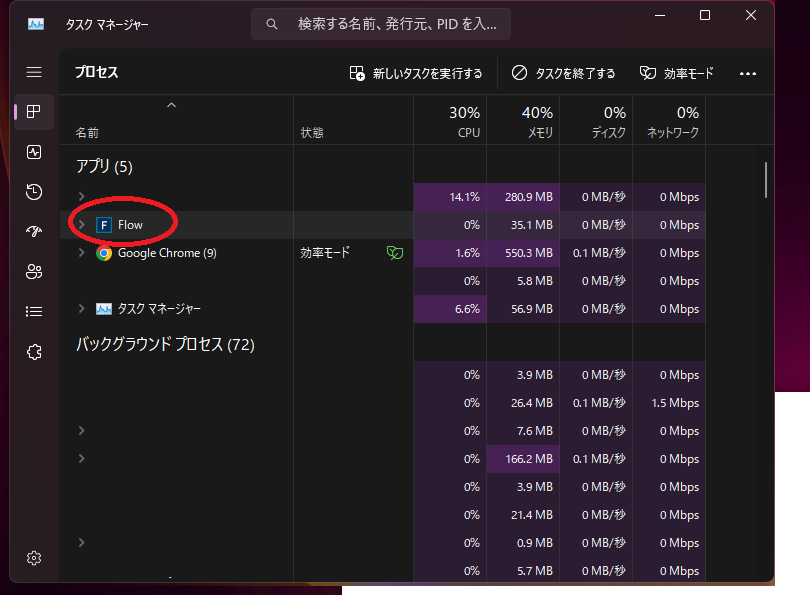Click the 14.1% CPU cell

pos(450,197)
